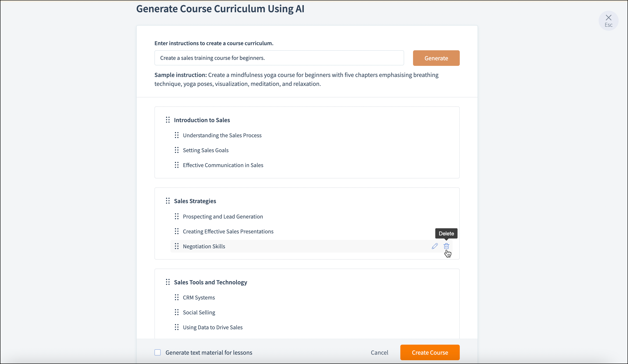Close the dialog with the Esc button
This screenshot has height=364, width=628.
click(608, 20)
